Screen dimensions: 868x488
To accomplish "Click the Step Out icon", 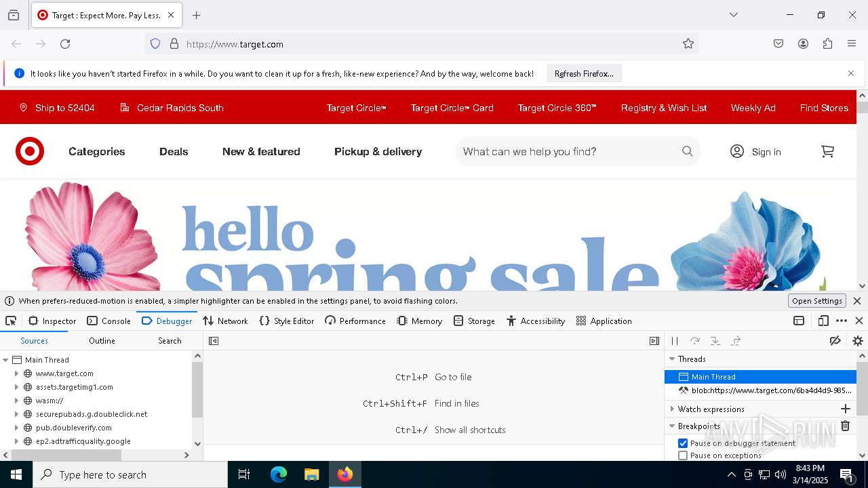I will pyautogui.click(x=736, y=341).
